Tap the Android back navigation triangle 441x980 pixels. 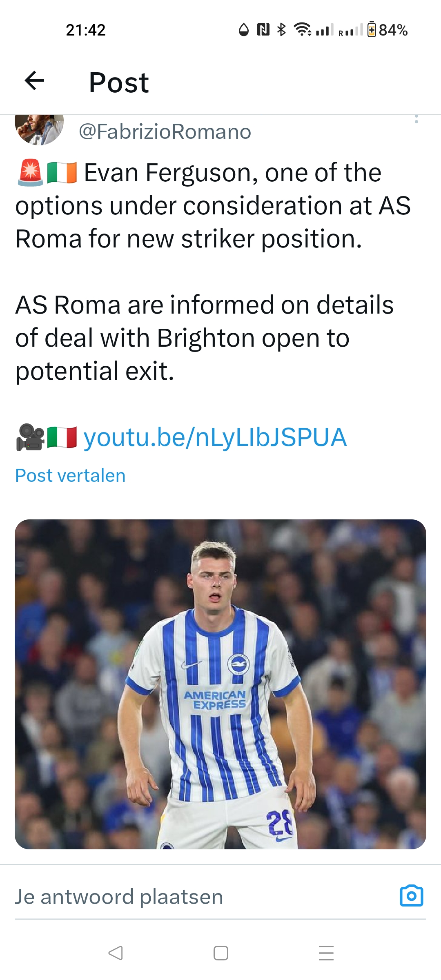pos(116,953)
